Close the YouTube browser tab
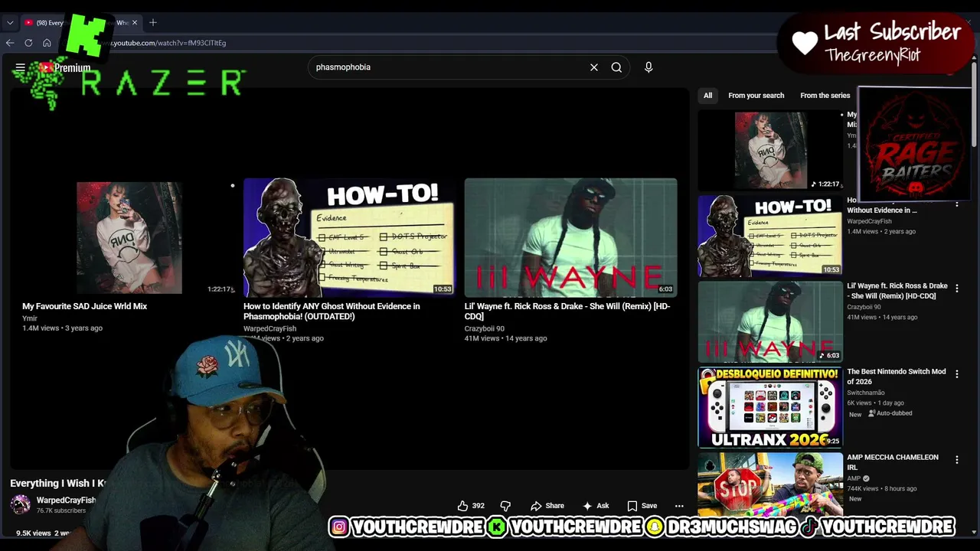 pyautogui.click(x=135, y=23)
